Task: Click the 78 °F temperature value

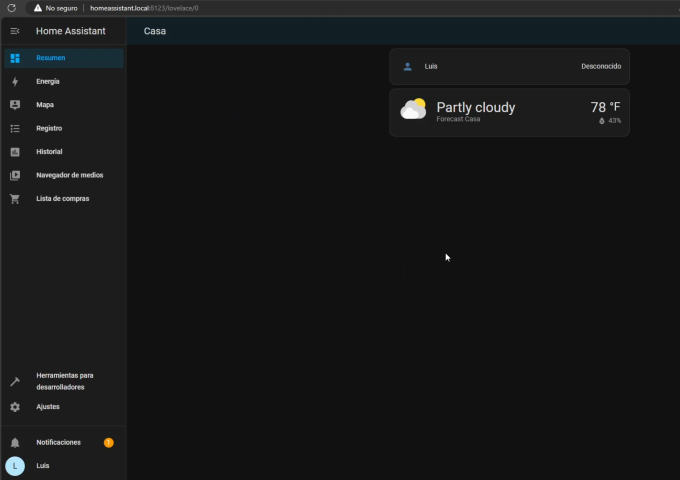Action: [605, 107]
